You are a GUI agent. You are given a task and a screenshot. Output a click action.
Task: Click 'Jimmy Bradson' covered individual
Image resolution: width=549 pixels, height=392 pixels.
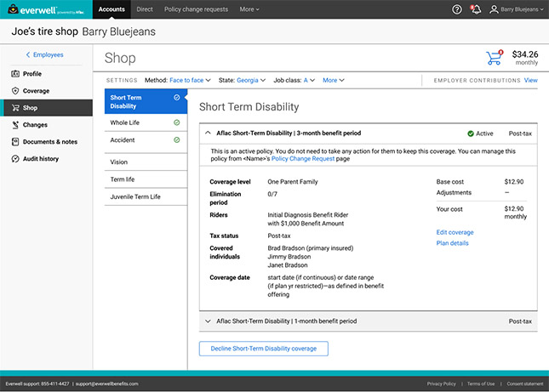click(289, 257)
